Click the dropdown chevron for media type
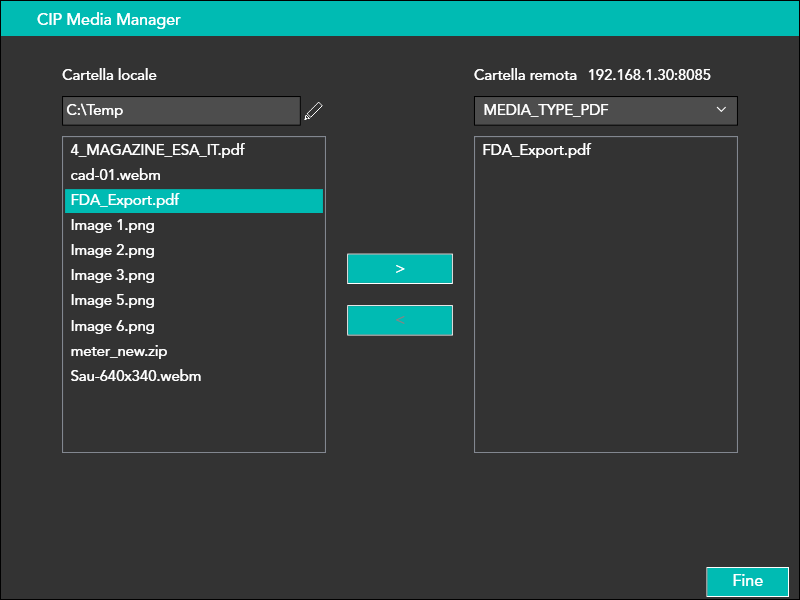This screenshot has height=600, width=800. [x=721, y=110]
